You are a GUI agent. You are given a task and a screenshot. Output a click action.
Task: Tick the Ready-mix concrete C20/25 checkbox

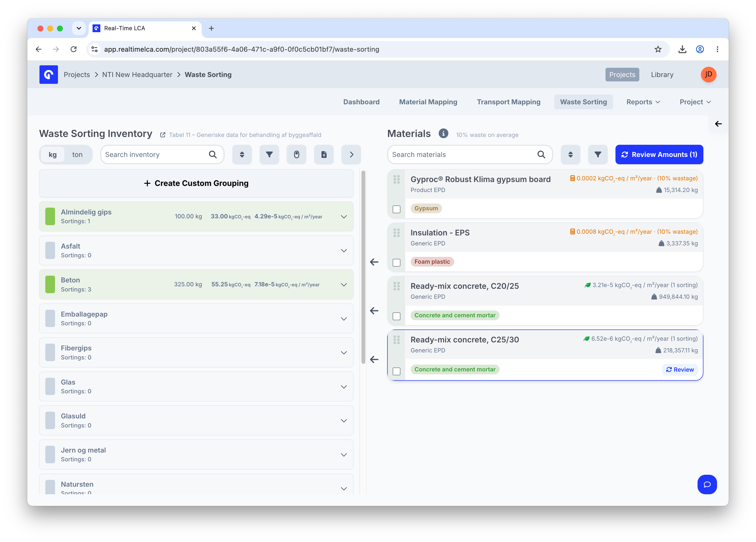[x=396, y=316]
